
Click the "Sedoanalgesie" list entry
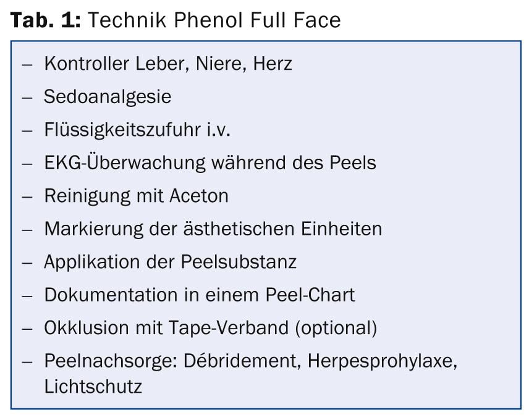pos(107,97)
